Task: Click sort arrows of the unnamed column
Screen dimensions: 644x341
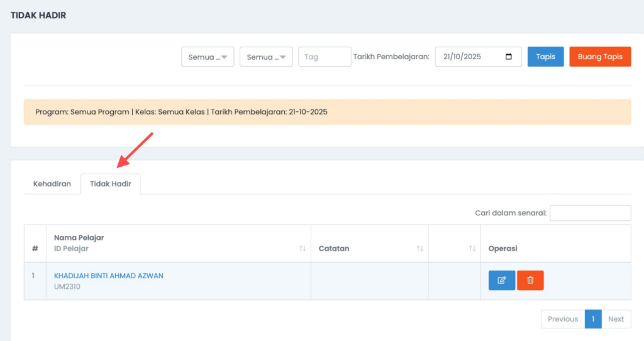Action: coord(472,249)
